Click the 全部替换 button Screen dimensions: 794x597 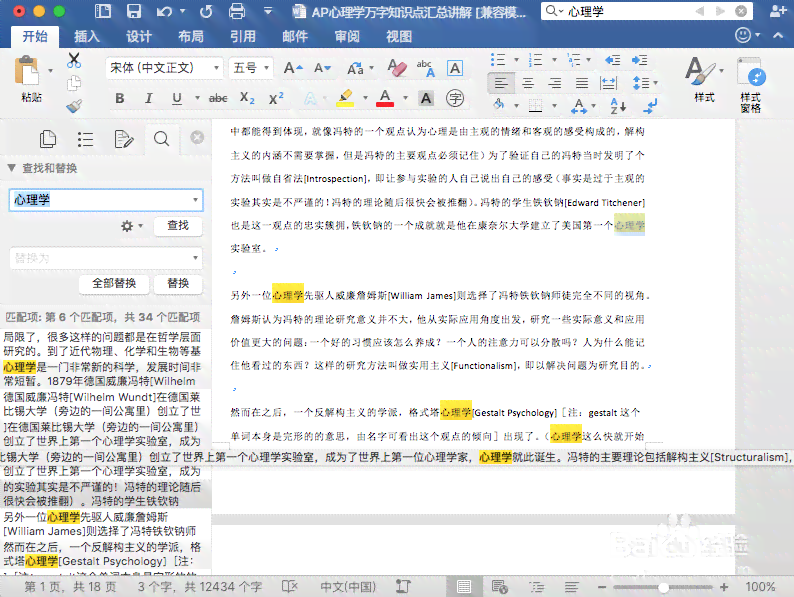[x=114, y=284]
